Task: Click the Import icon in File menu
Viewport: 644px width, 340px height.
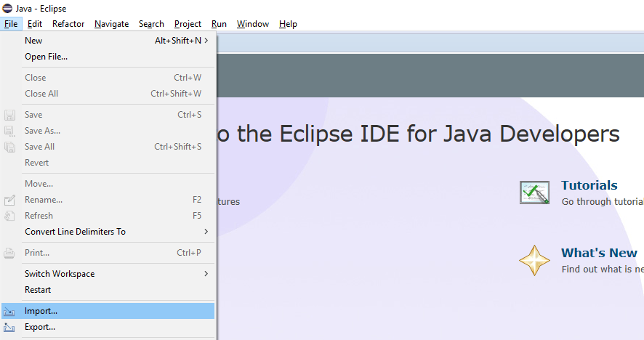Action: (x=9, y=312)
